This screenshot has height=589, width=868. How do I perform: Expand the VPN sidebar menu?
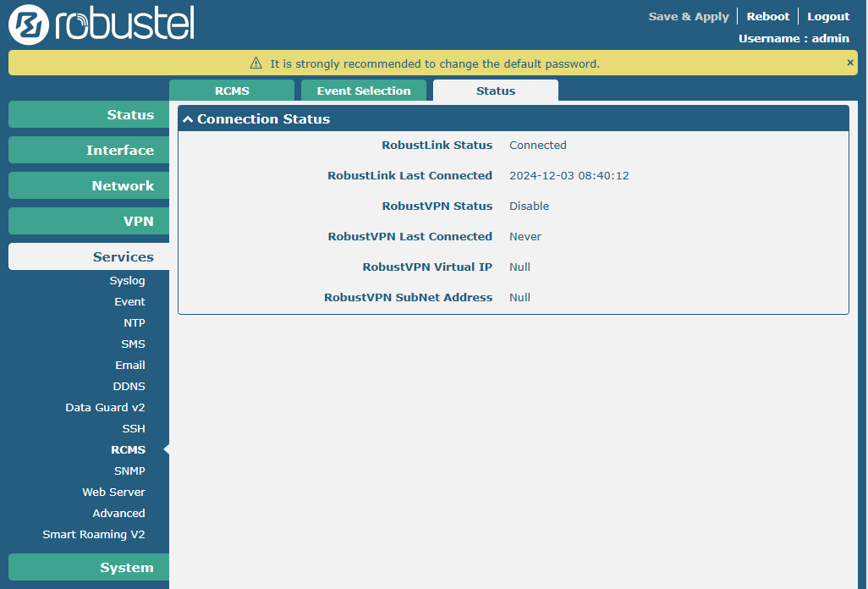89,221
